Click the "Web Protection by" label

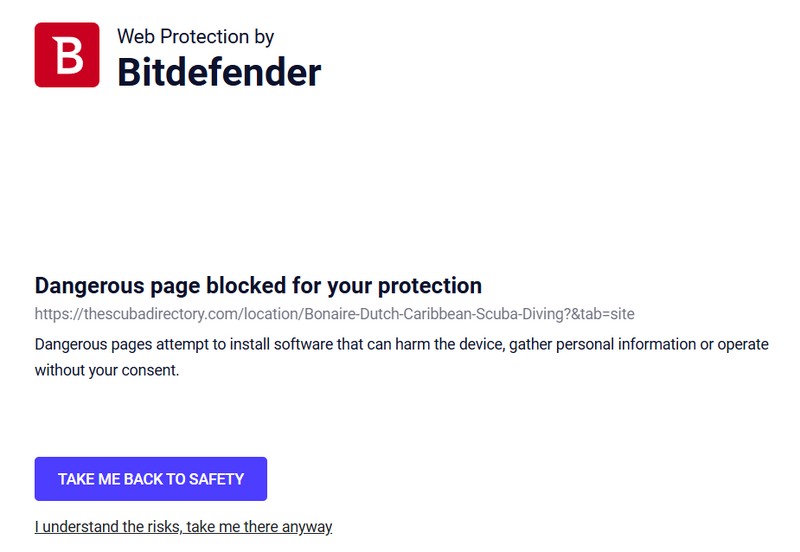tap(195, 37)
